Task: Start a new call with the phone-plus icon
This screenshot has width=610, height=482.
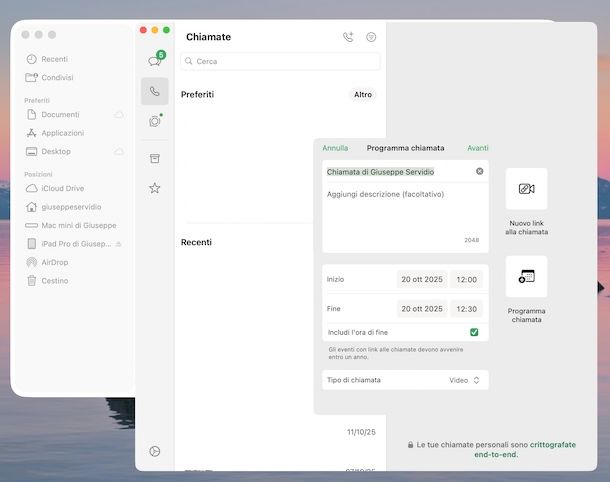Action: click(x=348, y=37)
